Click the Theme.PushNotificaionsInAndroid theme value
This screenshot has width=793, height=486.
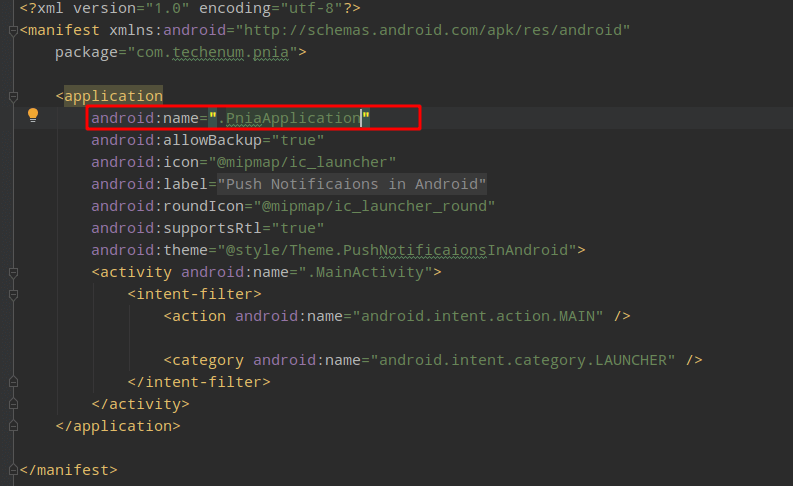397,250
